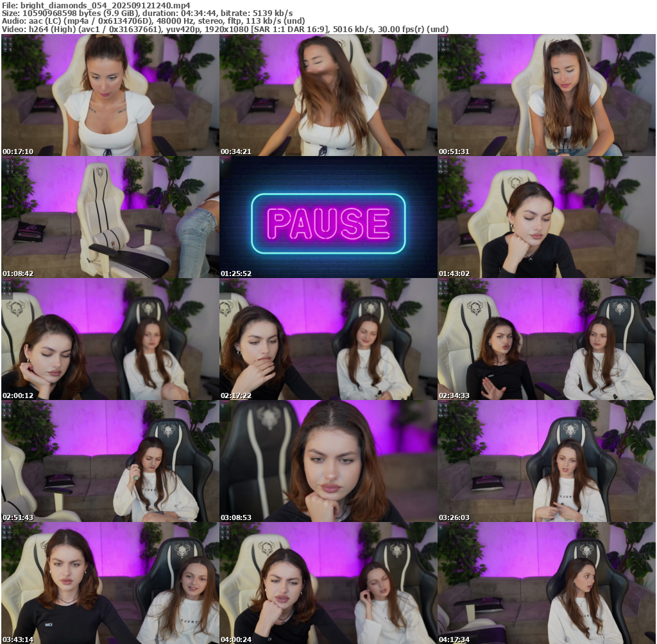Click the file name bright_diamonds_054_202509121240.mp4
This screenshot has height=644, width=657.
tap(105, 5)
